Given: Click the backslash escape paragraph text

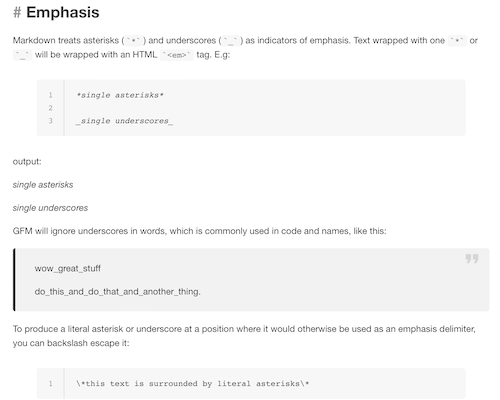Looking at the screenshot, I should (x=244, y=336).
